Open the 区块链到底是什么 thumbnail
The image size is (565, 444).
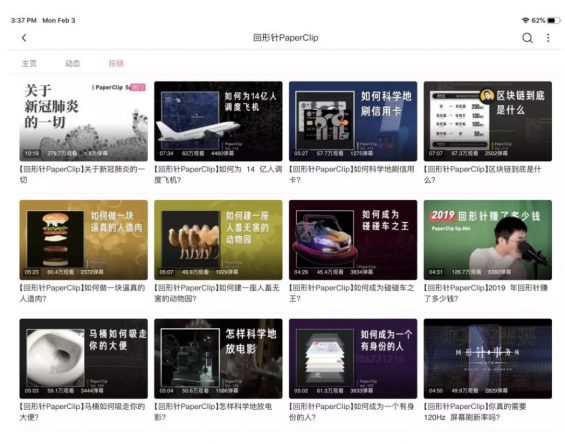[x=488, y=121]
